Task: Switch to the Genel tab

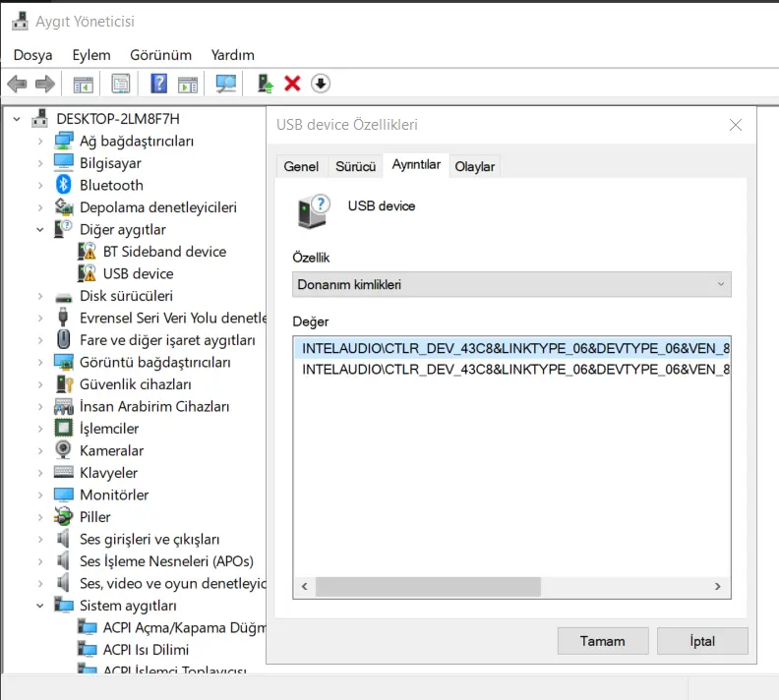Action: [x=301, y=166]
